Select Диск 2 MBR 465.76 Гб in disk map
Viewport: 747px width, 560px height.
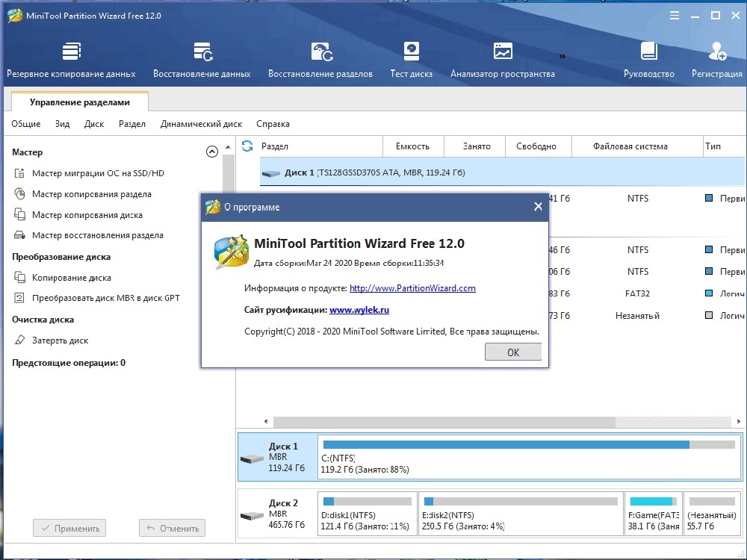(x=278, y=514)
